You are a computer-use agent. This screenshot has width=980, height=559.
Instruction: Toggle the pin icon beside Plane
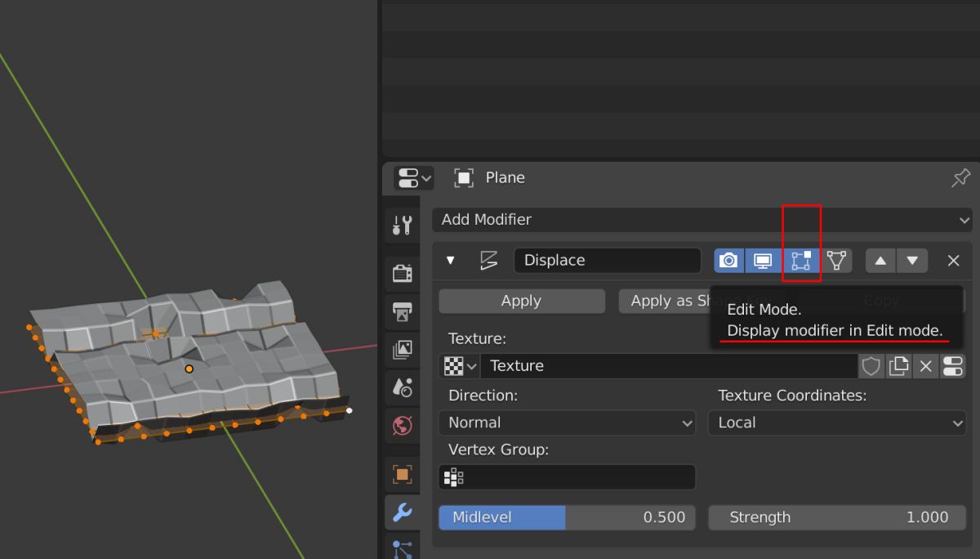(x=960, y=178)
